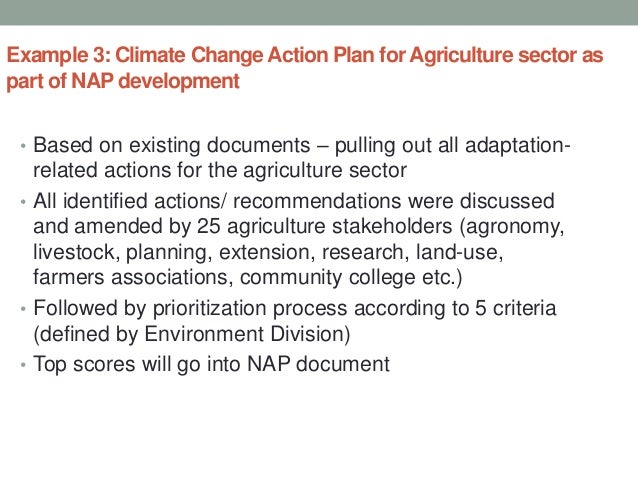The height and width of the screenshot is (479, 638).
Task: Click text '25 agriculture stakeholders'
Action: (x=325, y=226)
